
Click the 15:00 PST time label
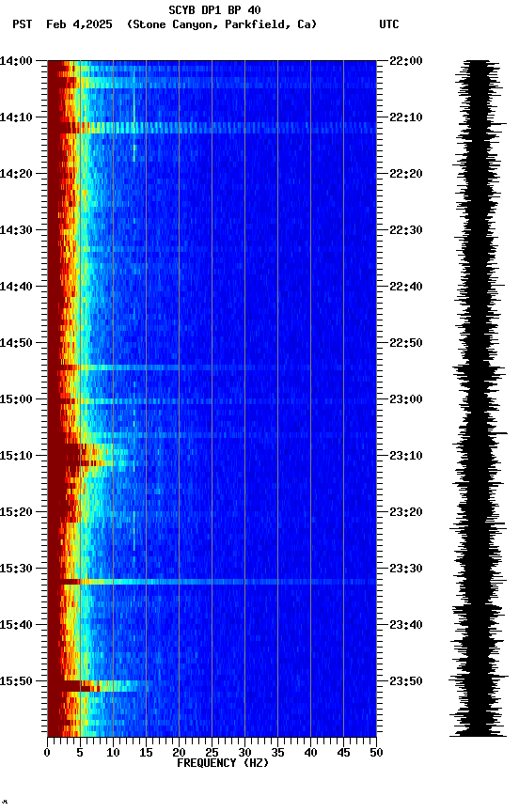16,399
